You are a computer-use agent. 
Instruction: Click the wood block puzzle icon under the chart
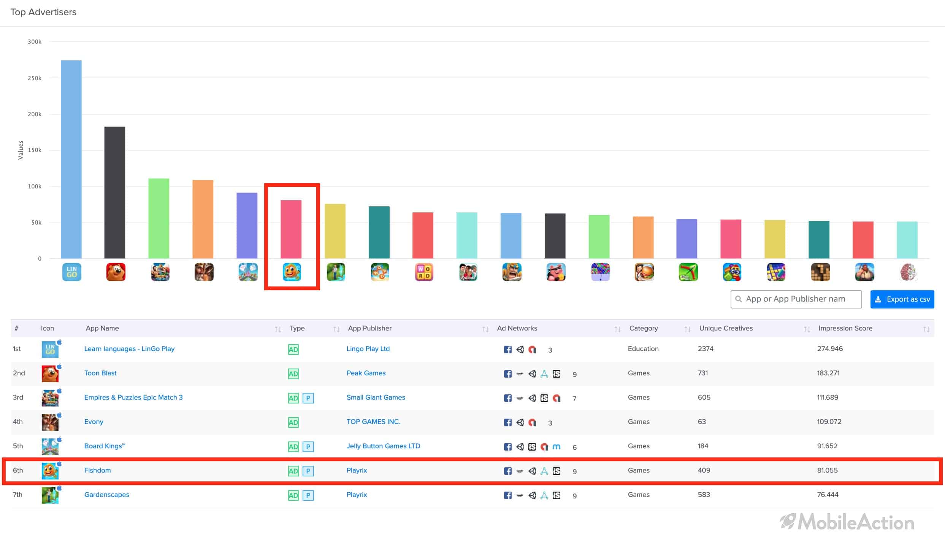(x=820, y=272)
